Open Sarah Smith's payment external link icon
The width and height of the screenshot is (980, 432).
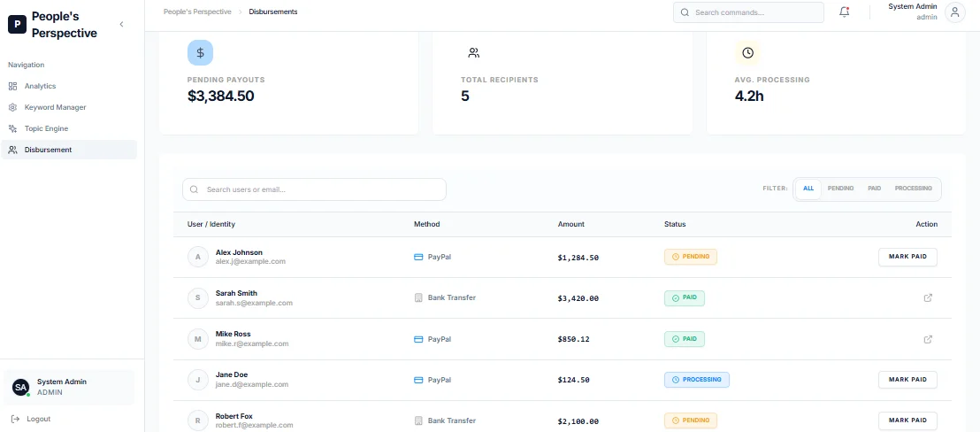[928, 298]
